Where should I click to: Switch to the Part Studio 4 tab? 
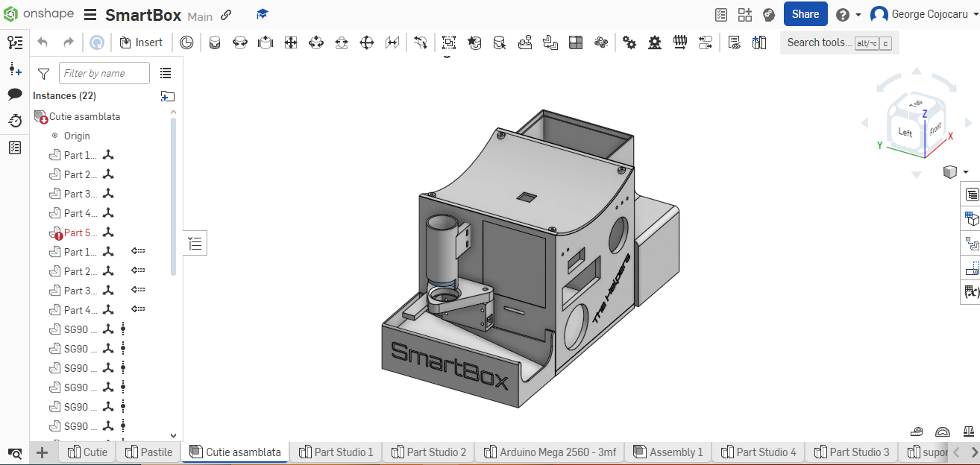[758, 452]
